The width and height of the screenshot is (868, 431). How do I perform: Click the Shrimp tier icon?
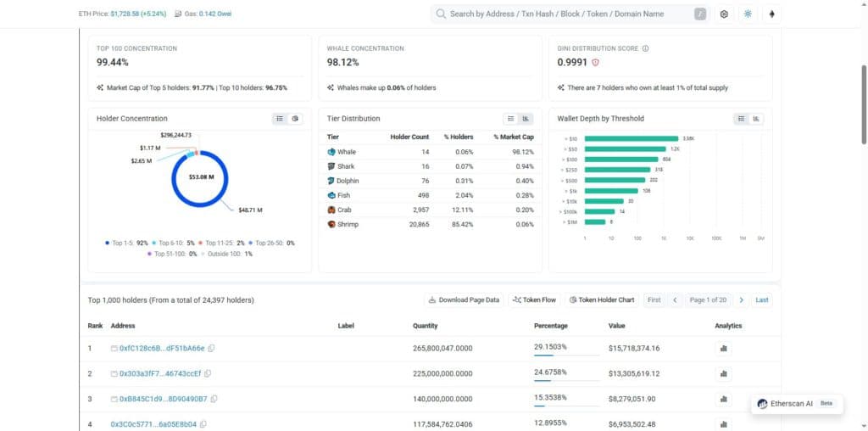click(x=331, y=224)
